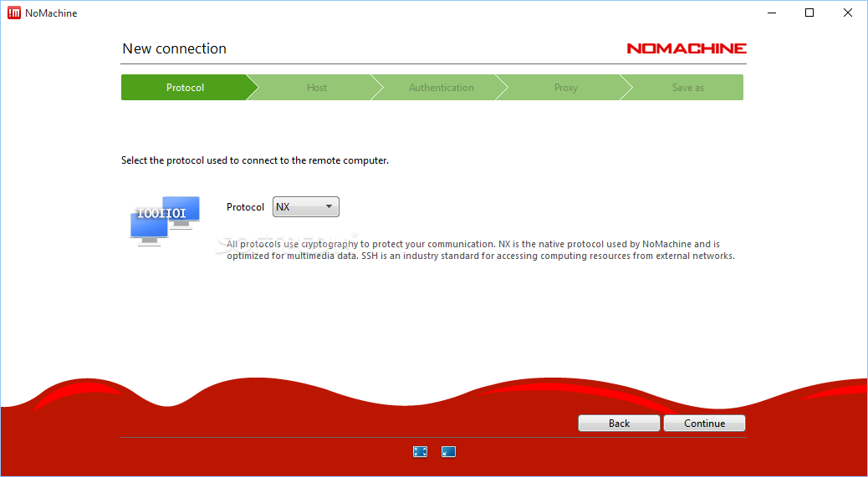
Task: Click the 'Select the protocol used' instruction text
Action: click(255, 160)
